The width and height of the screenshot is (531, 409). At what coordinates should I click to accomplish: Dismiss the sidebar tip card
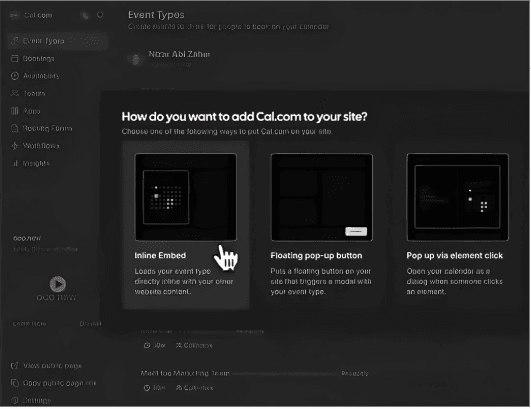point(90,324)
